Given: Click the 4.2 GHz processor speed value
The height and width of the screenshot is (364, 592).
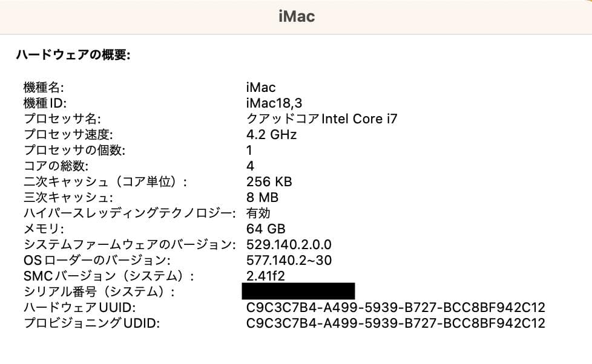Looking at the screenshot, I should 271,134.
